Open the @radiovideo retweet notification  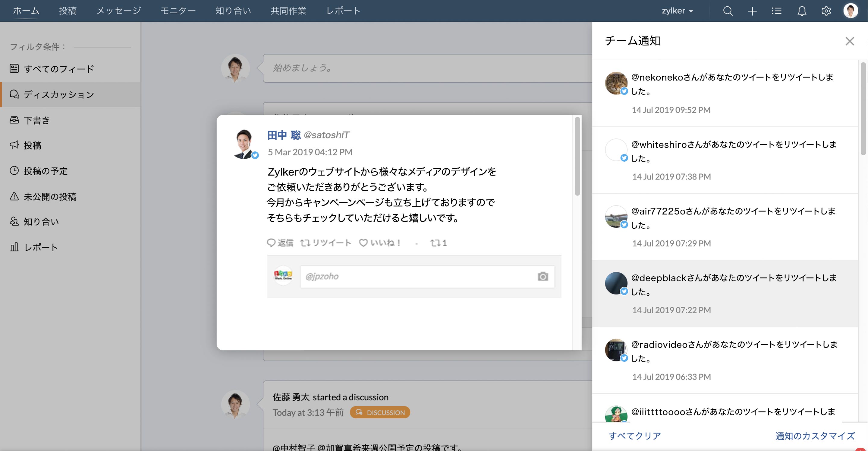(x=725, y=360)
